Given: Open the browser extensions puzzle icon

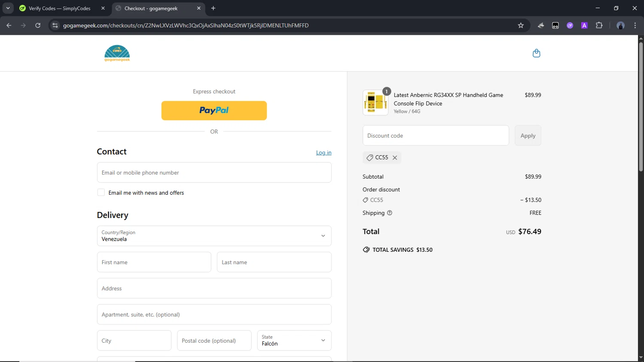Looking at the screenshot, I should (599, 25).
